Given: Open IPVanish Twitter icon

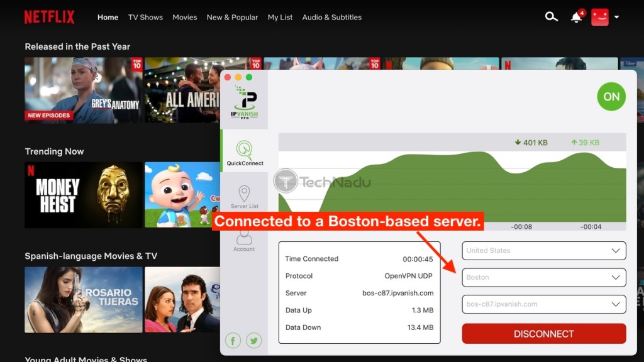Looking at the screenshot, I should [254, 340].
